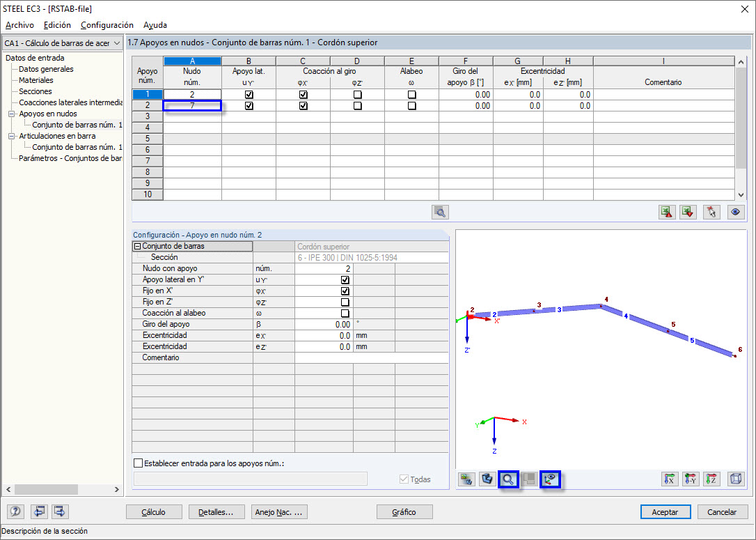The width and height of the screenshot is (756, 540).
Task: Switch to isometric cube view
Action: 736,479
